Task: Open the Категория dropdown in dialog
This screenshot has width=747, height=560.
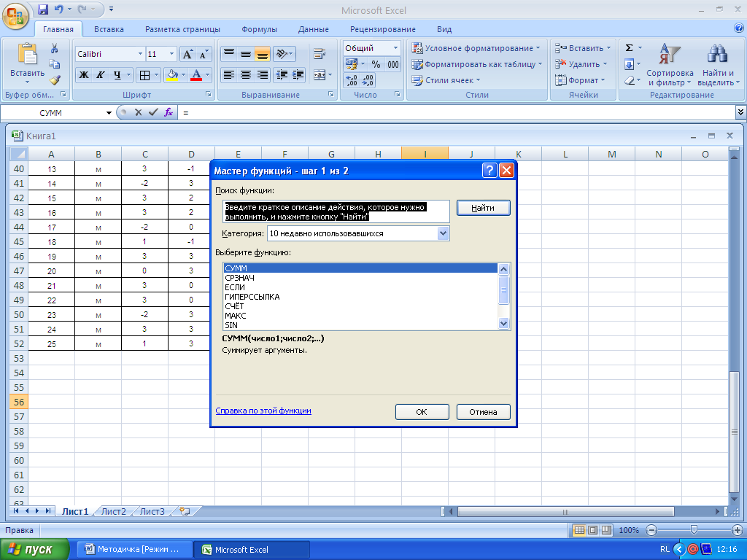Action: [443, 233]
